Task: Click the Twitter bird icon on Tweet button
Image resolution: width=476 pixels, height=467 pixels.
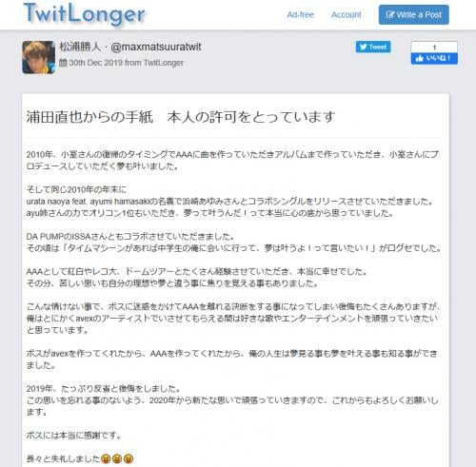Action: pyautogui.click(x=363, y=47)
